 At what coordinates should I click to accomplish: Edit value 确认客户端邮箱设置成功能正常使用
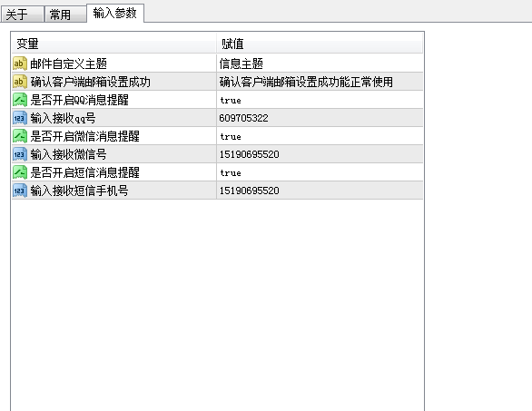(320, 82)
